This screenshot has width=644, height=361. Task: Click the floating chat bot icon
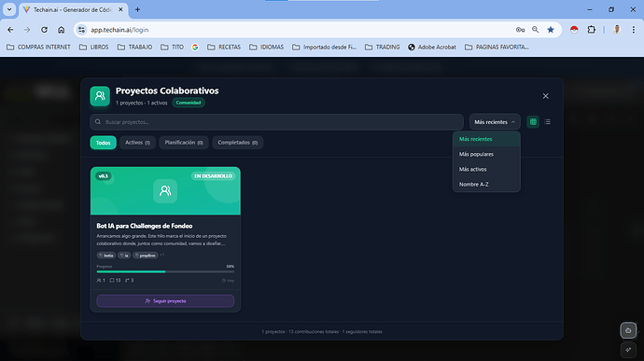tap(628, 330)
